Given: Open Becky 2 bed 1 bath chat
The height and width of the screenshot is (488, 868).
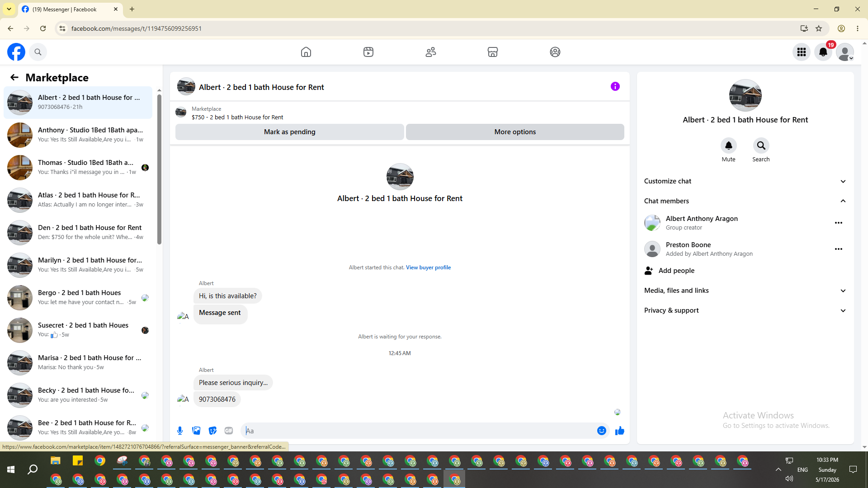Looking at the screenshot, I should pos(78,395).
